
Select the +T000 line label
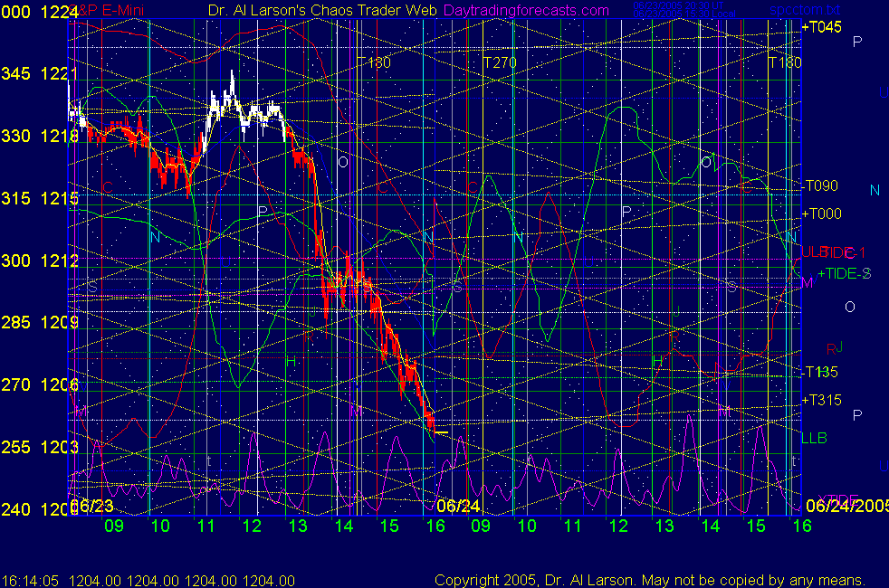821,213
